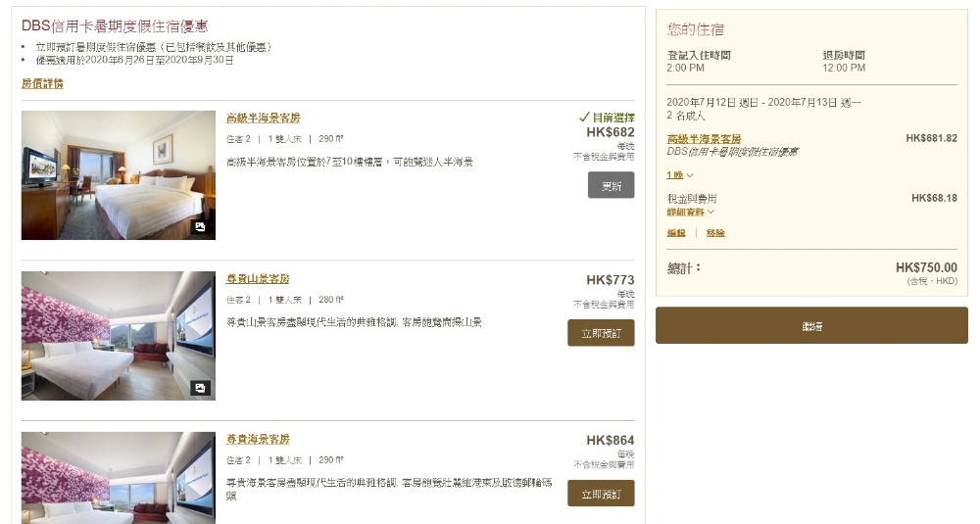980x524 pixels.
Task: Open the 尊貴山景客房 room title link
Action: point(258,279)
